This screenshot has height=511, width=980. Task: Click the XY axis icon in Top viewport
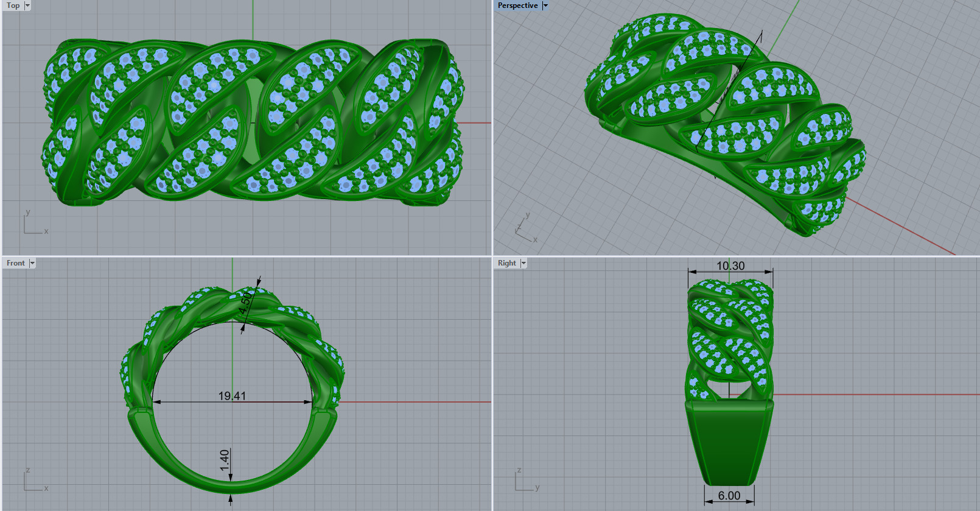pos(35,223)
